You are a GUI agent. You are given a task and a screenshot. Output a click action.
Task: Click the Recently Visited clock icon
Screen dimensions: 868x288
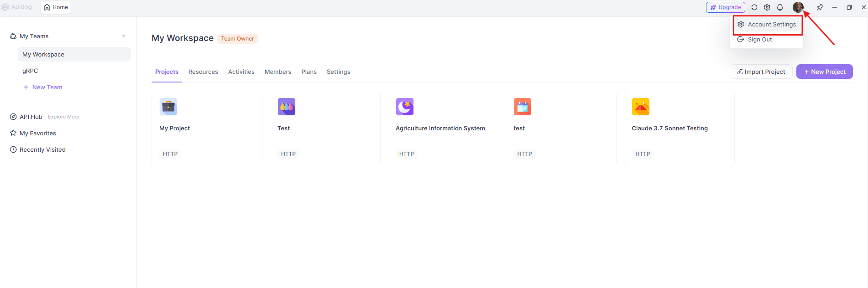pos(13,149)
